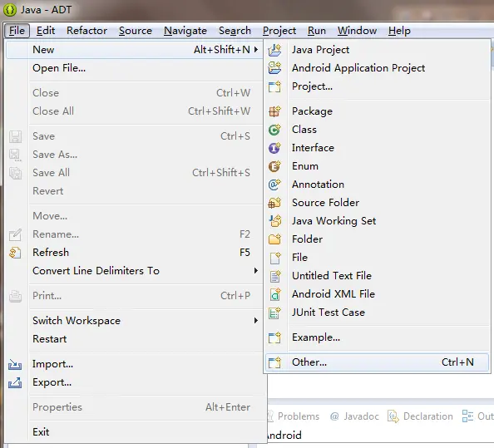This screenshot has height=448, width=494.
Task: Click the JUnit Test Case icon
Action: pyautogui.click(x=274, y=313)
